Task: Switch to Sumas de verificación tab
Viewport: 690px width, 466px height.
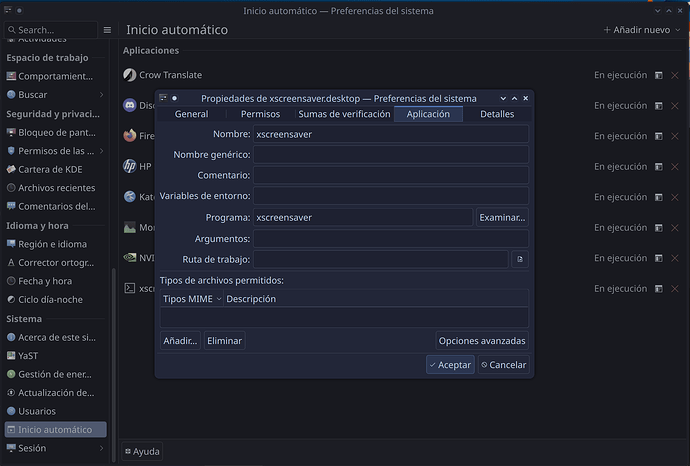Action: (x=344, y=114)
